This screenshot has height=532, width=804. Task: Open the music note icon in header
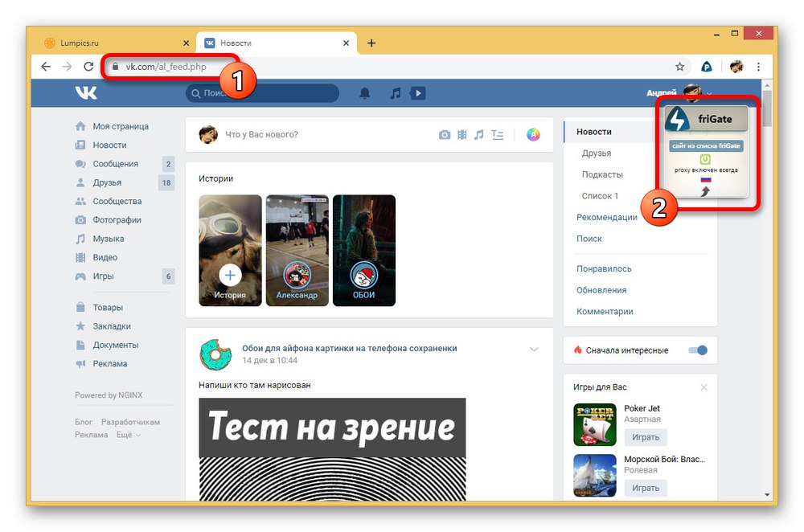[396, 93]
